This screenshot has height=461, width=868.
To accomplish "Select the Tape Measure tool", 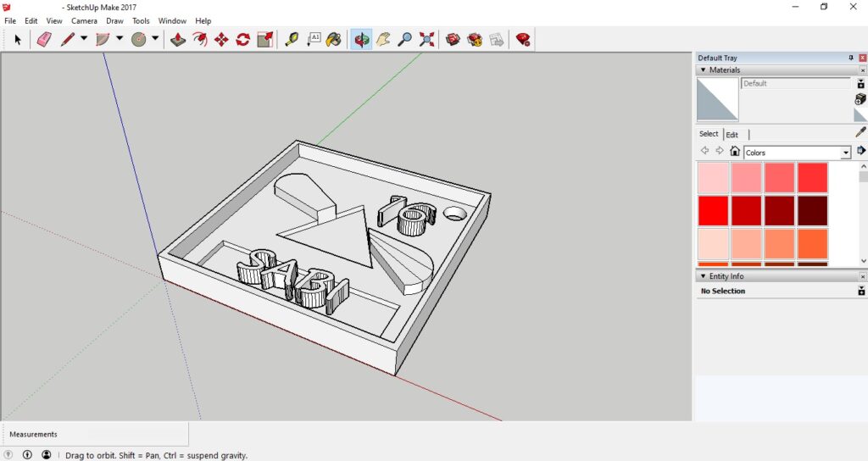I will (292, 39).
